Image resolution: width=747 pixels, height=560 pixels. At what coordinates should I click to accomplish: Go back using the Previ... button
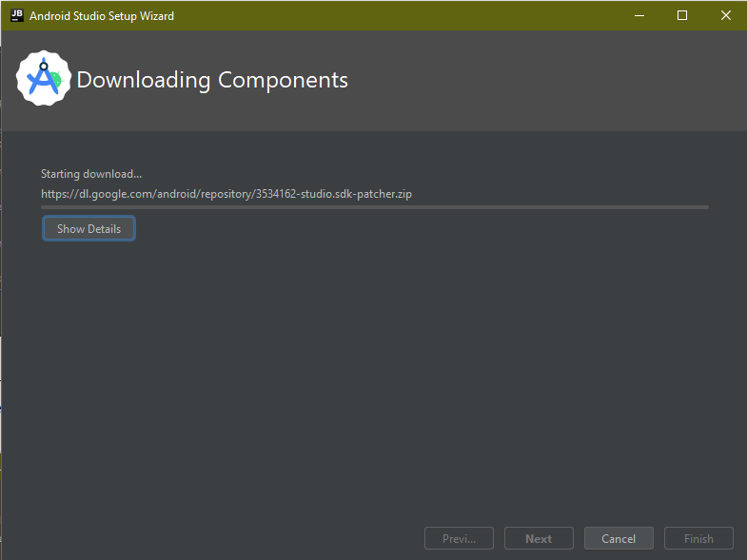[x=459, y=539]
